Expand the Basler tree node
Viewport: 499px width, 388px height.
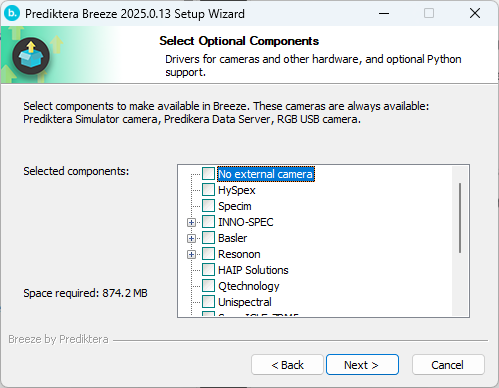[191, 238]
